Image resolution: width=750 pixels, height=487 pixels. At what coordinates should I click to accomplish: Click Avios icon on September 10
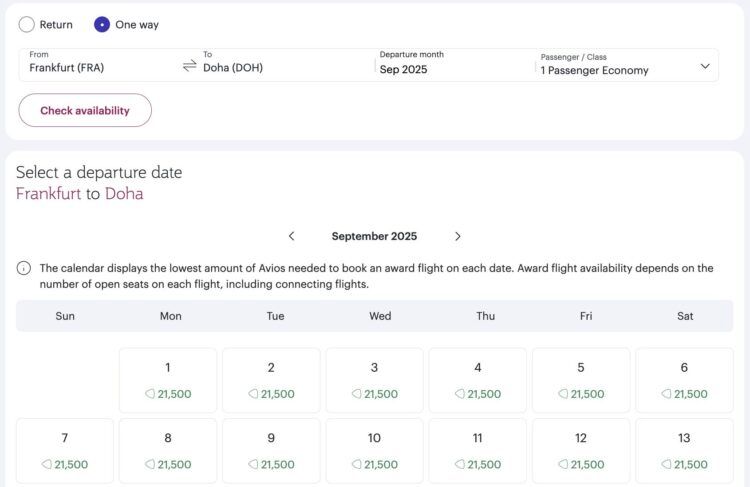pyautogui.click(x=357, y=464)
